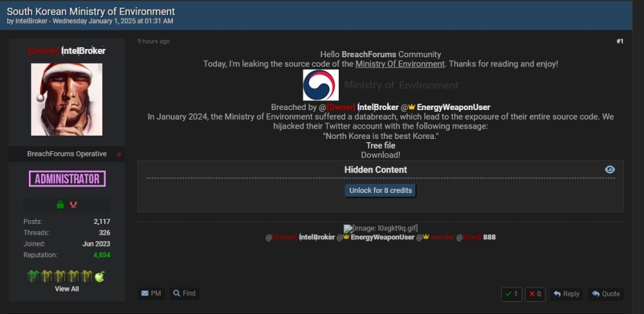Click thread title South Korean Ministry of Environment

(91, 12)
